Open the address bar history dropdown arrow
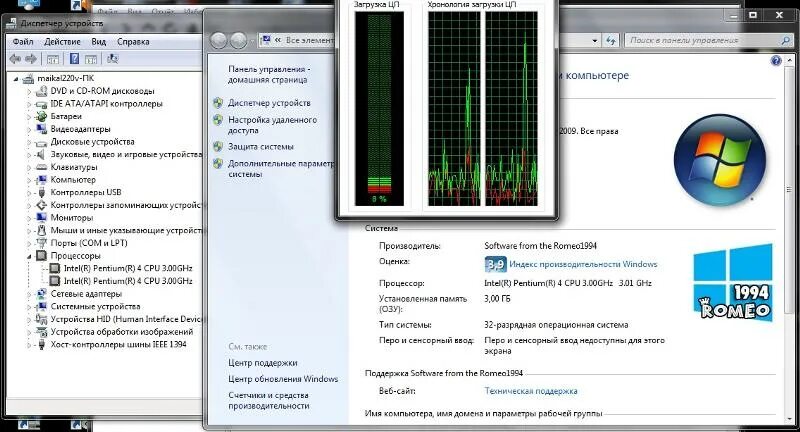Image resolution: width=800 pixels, height=432 pixels. tap(595, 40)
